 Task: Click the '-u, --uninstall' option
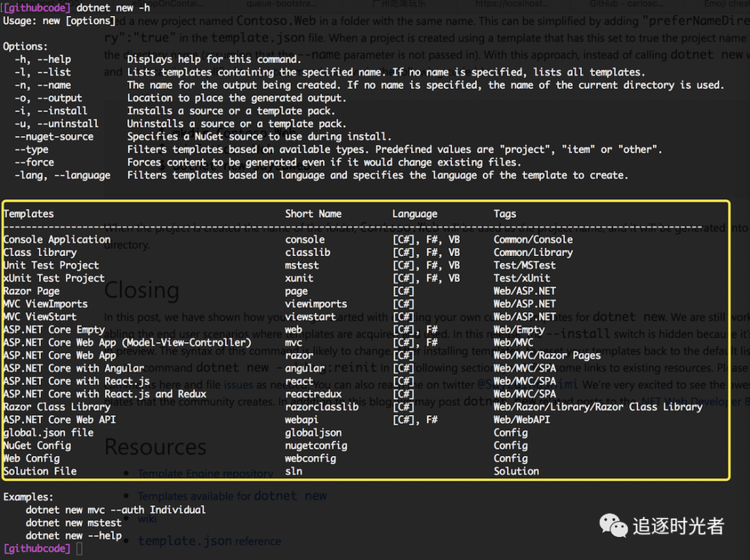coord(57,124)
